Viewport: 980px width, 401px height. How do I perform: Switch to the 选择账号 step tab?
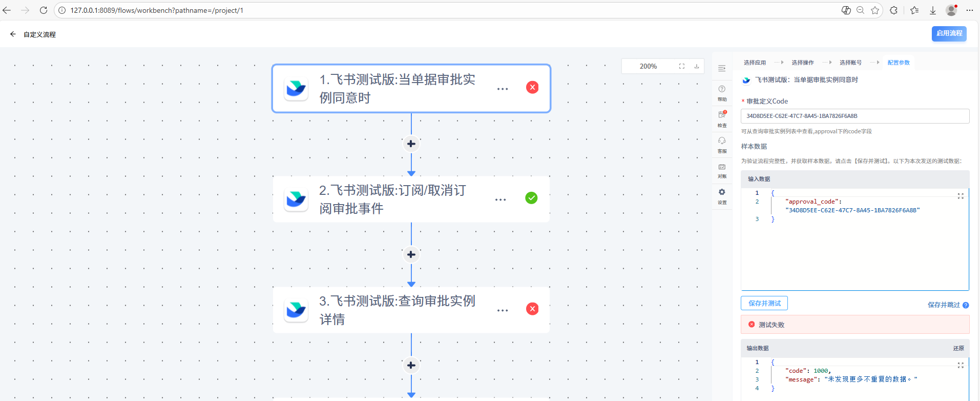tap(850, 63)
